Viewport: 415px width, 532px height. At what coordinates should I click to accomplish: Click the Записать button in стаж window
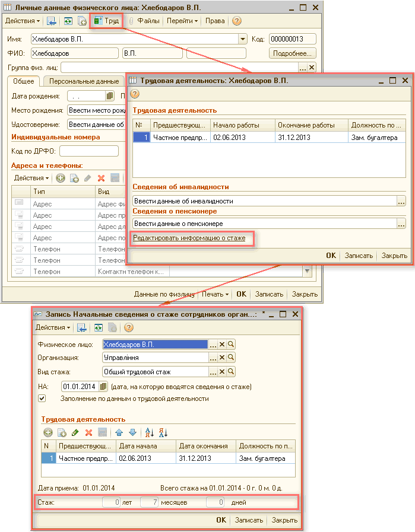tap(249, 520)
